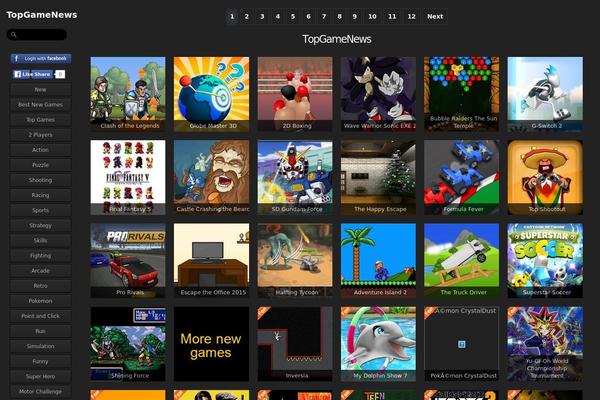Open the Super Hero category
This screenshot has width=600, height=400.
click(x=40, y=377)
